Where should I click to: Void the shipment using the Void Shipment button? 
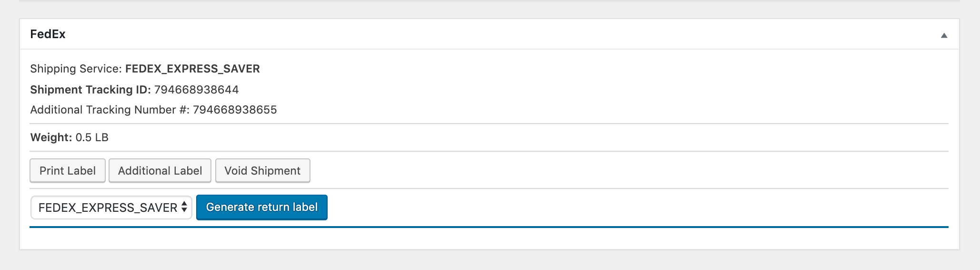263,171
